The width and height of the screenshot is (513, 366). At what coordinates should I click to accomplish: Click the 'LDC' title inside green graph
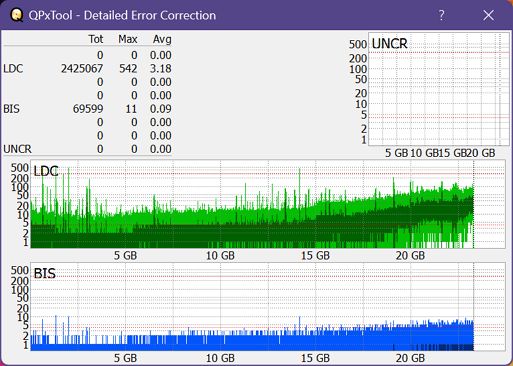46,171
